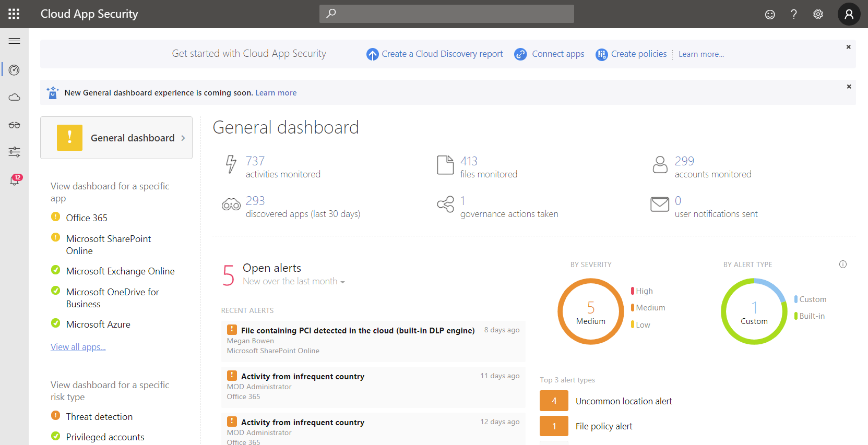Click the feedback smiley icon
The image size is (868, 445).
pos(770,15)
